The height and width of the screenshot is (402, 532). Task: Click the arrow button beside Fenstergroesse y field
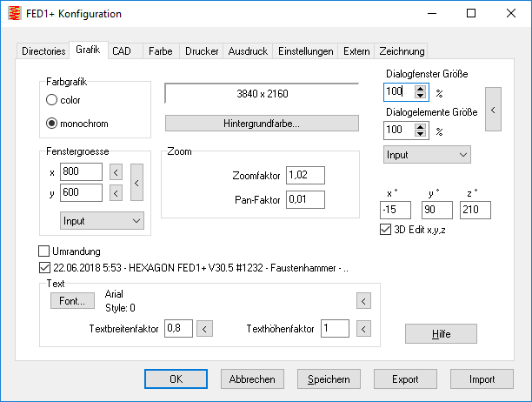tap(116, 193)
